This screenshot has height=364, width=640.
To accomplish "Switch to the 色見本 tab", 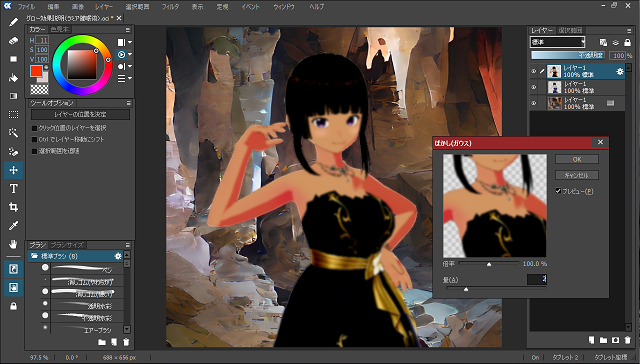I will point(60,29).
